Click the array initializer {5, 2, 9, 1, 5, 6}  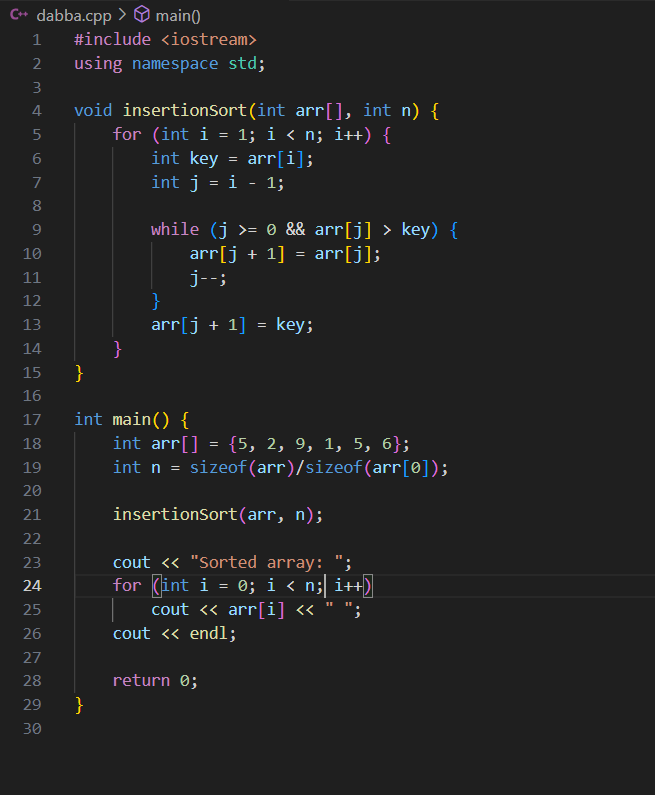tap(314, 444)
